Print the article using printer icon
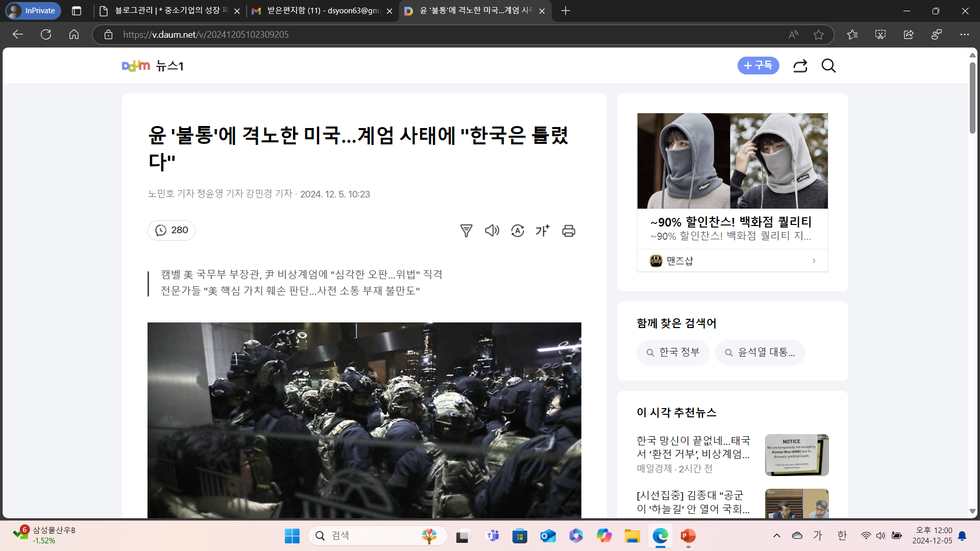The image size is (980, 551). (569, 231)
